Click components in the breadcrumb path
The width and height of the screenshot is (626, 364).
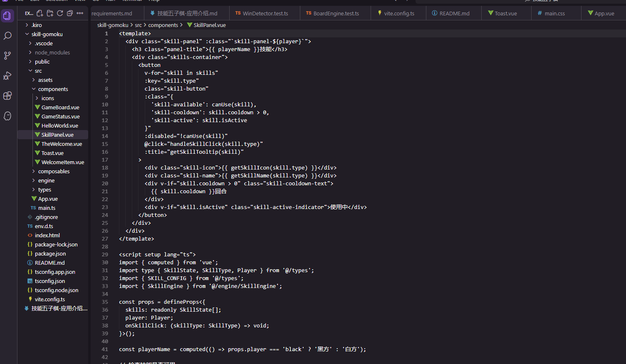pyautogui.click(x=163, y=25)
